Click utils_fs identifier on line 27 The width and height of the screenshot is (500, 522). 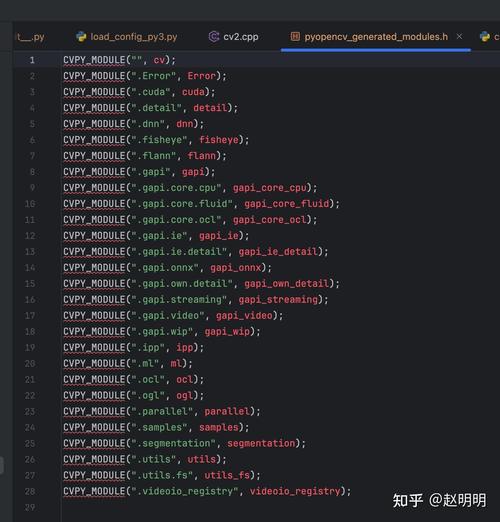click(227, 476)
